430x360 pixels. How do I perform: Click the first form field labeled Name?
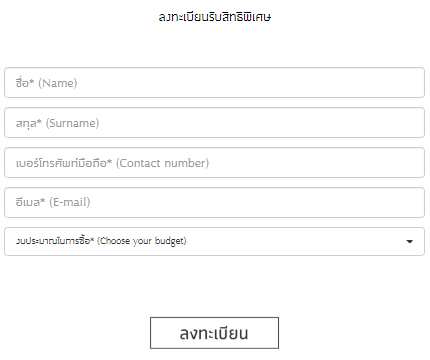214,83
